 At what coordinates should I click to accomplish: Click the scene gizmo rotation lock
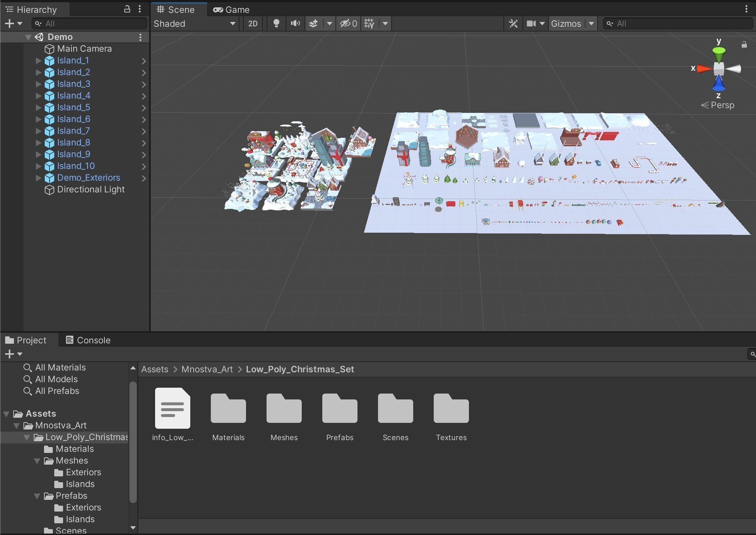[744, 45]
